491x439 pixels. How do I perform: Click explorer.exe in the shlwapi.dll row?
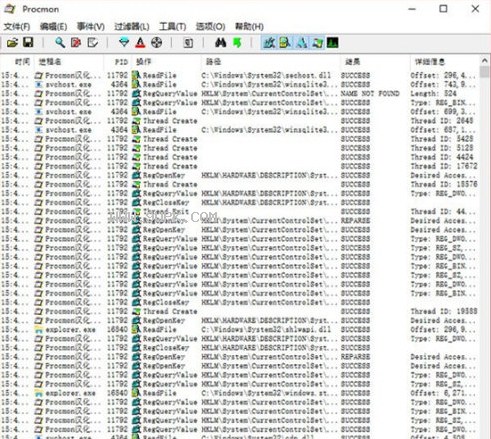[x=70, y=329]
